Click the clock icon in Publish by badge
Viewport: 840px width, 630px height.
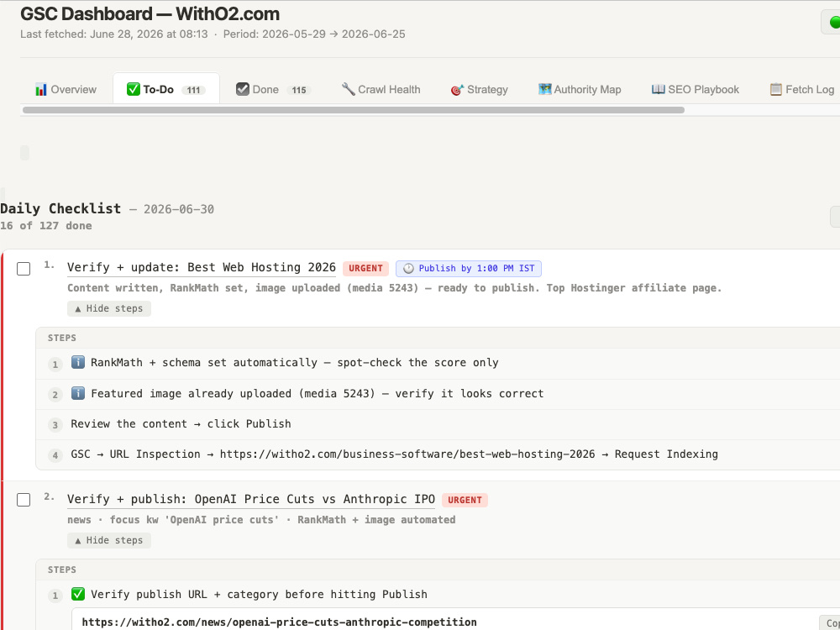pyautogui.click(x=408, y=269)
